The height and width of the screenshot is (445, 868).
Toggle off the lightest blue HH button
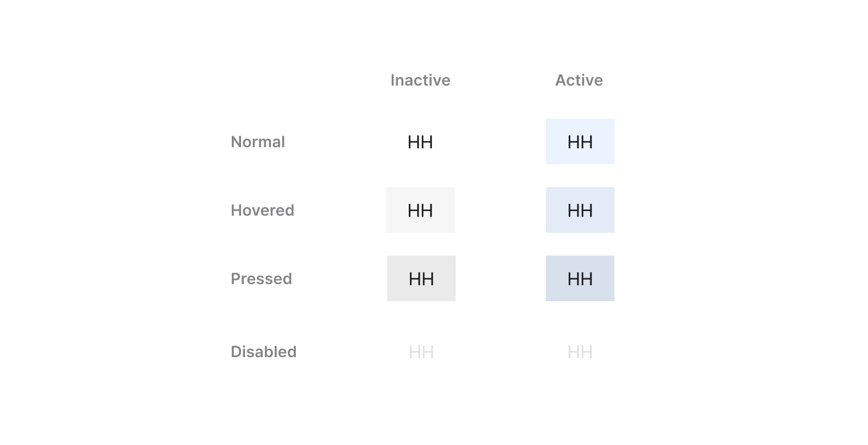tap(580, 142)
